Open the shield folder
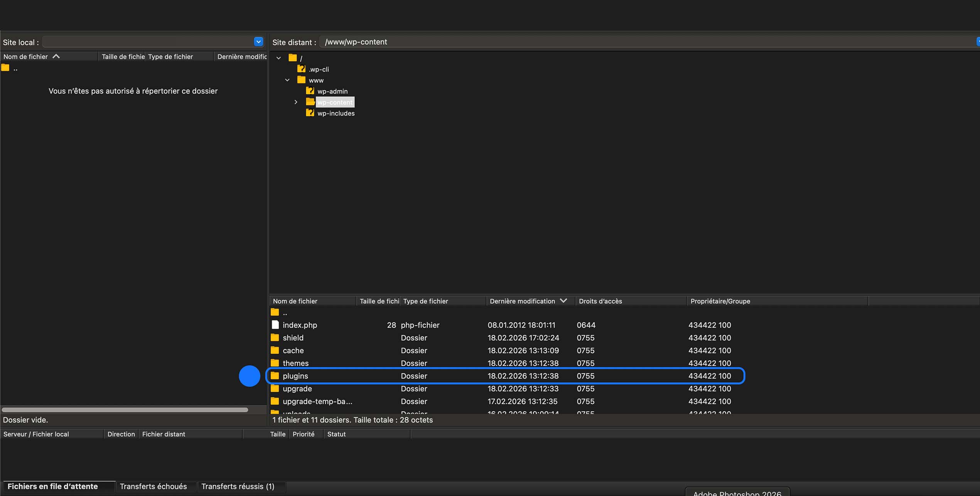Viewport: 980px width, 496px height. point(293,338)
